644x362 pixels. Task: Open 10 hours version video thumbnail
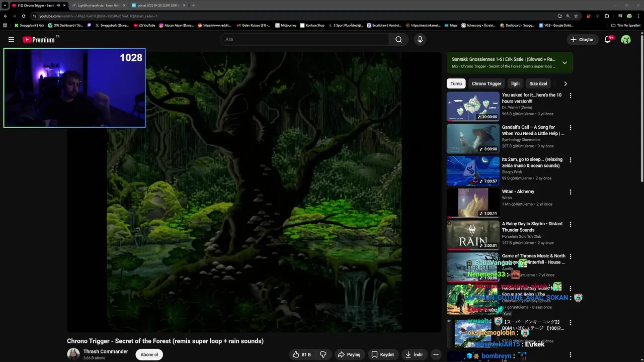tap(473, 106)
